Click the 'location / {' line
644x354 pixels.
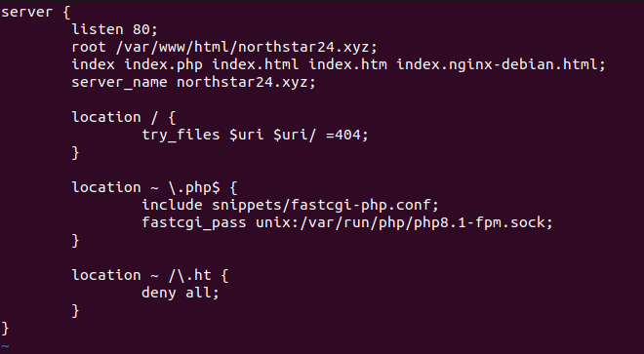pyautogui.click(x=124, y=118)
